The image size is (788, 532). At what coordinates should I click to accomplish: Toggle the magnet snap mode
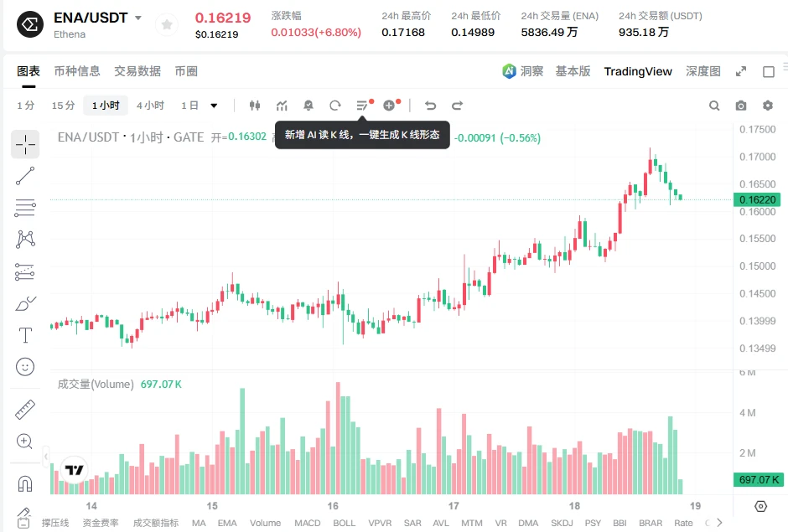pos(25,483)
